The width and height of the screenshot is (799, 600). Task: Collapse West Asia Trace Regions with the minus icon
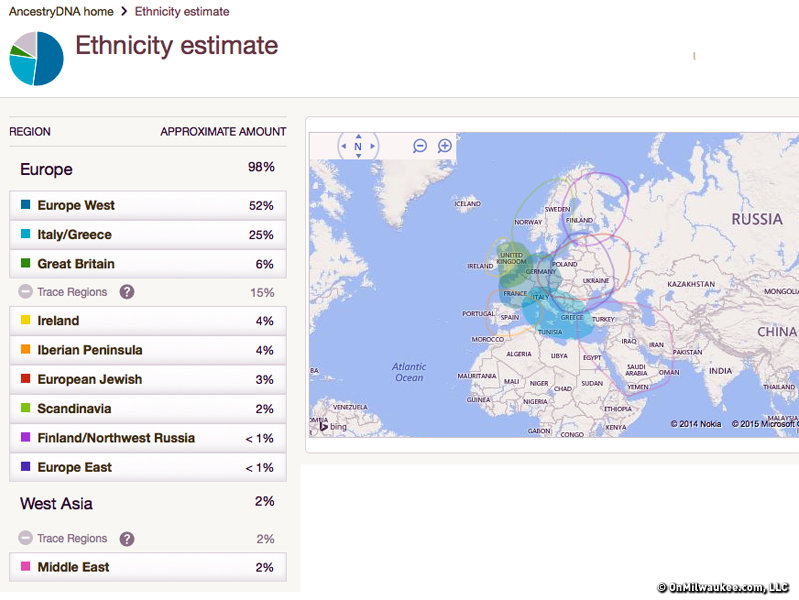point(25,538)
